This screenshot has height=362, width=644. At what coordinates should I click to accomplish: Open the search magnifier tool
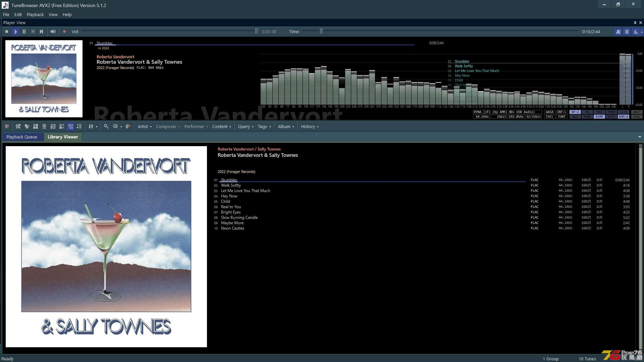106,126
